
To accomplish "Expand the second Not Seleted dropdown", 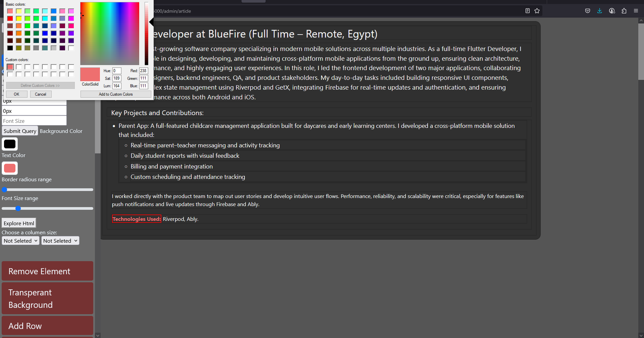I will coord(60,241).
